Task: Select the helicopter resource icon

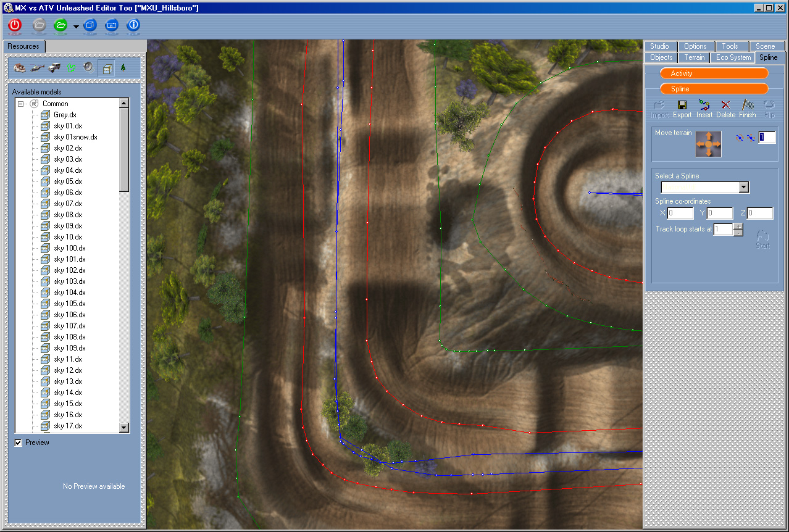Action: (37, 68)
